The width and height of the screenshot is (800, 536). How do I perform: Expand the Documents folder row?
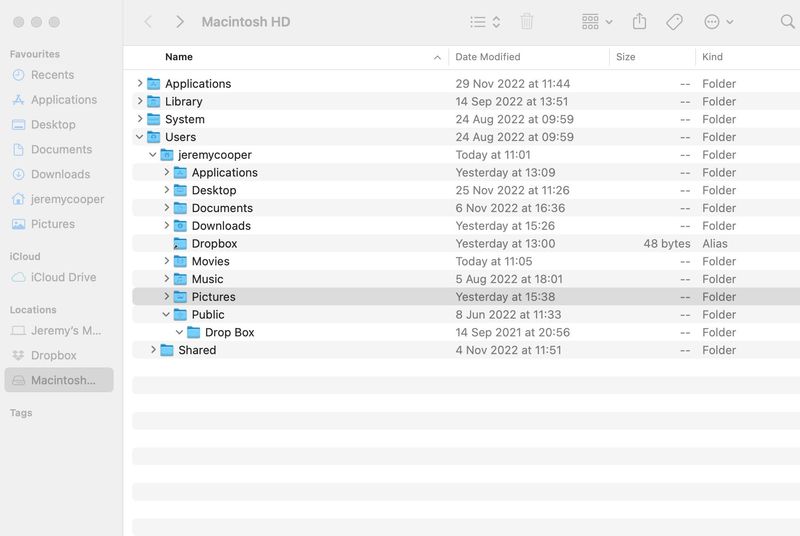pos(166,208)
